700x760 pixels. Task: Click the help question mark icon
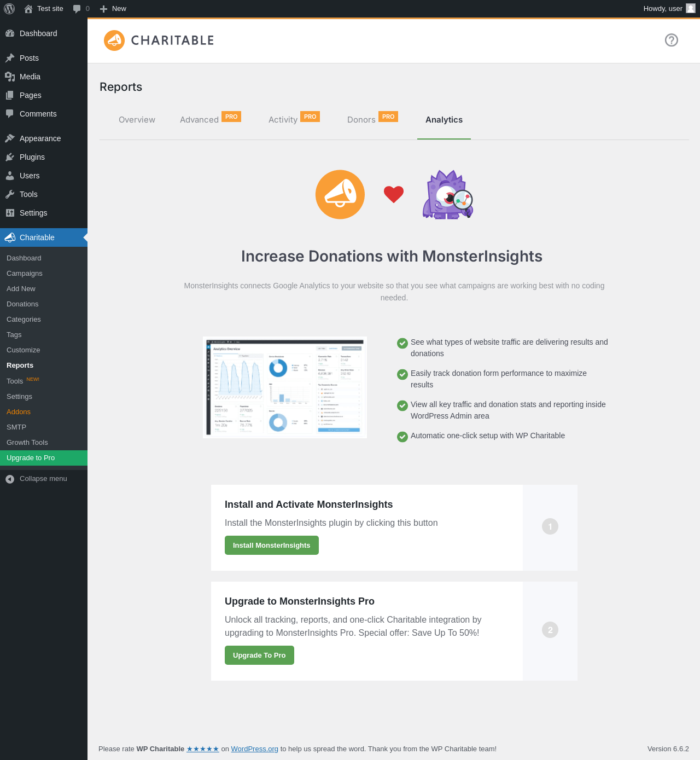click(x=672, y=40)
